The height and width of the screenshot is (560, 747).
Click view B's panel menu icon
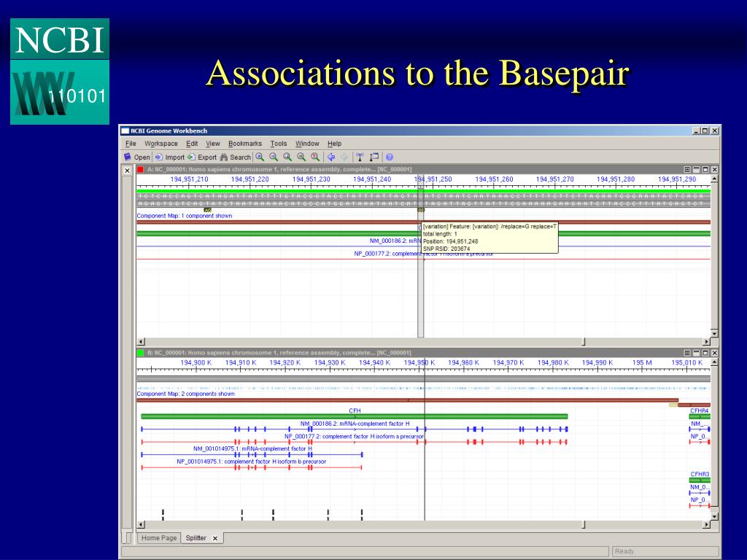[687, 353]
